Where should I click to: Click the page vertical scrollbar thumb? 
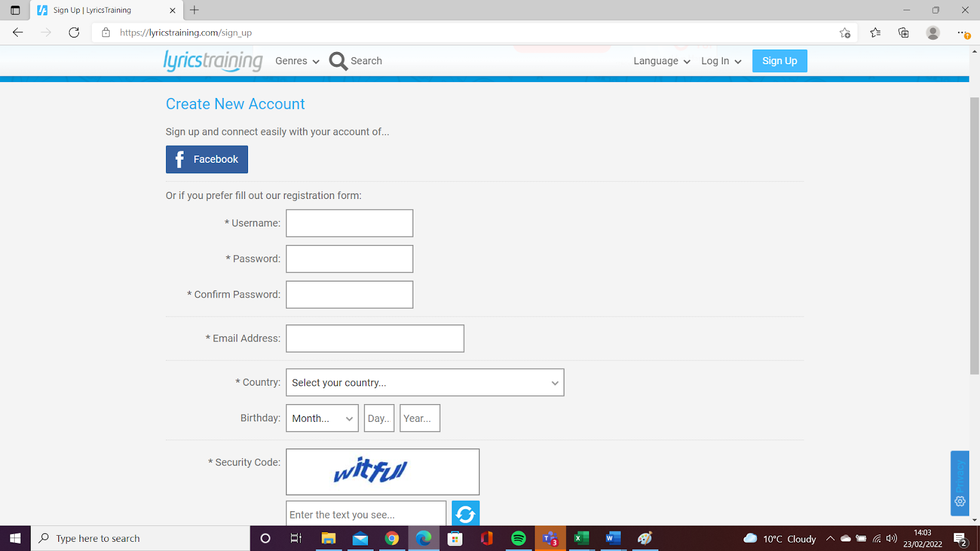(x=974, y=236)
